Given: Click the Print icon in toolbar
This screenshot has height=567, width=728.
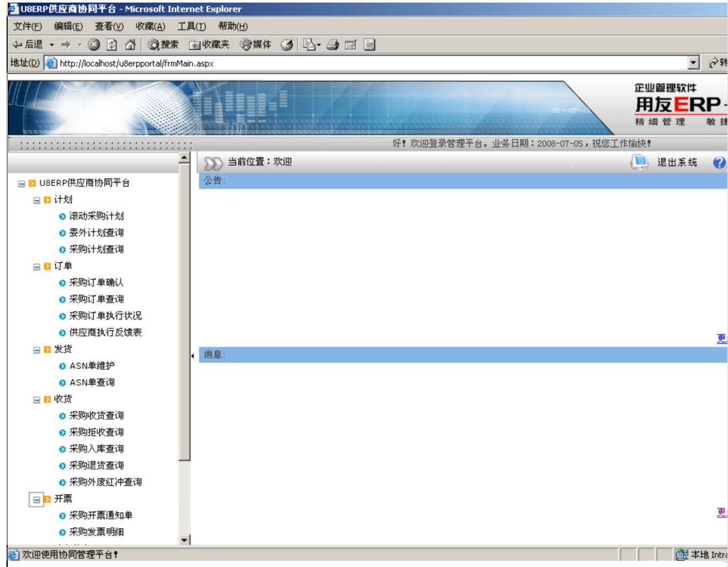Looking at the screenshot, I should (x=332, y=45).
